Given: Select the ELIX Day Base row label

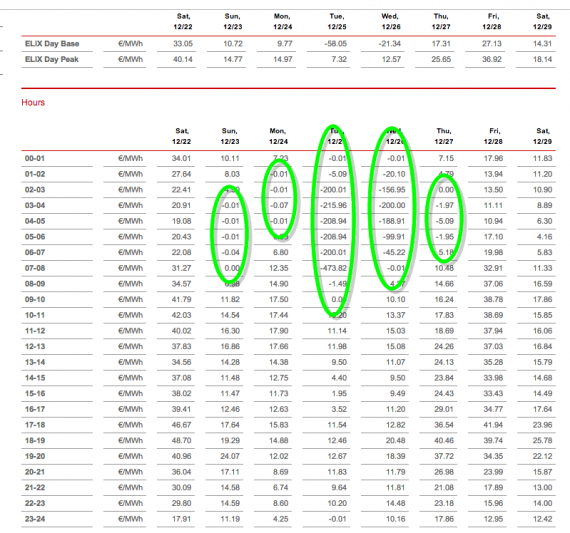Looking at the screenshot, I should (52, 44).
